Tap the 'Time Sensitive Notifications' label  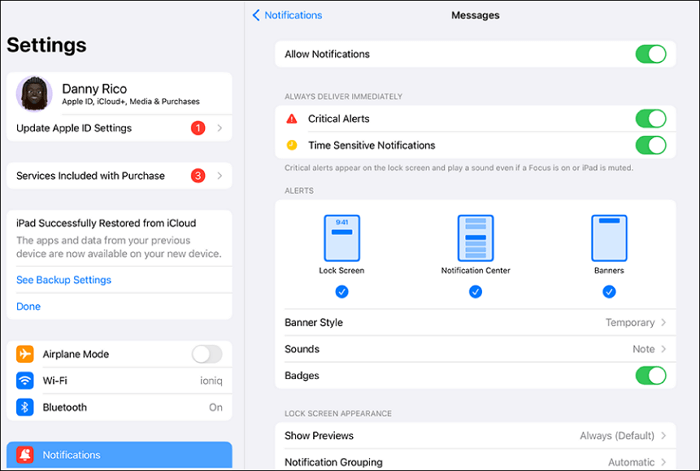tap(371, 145)
